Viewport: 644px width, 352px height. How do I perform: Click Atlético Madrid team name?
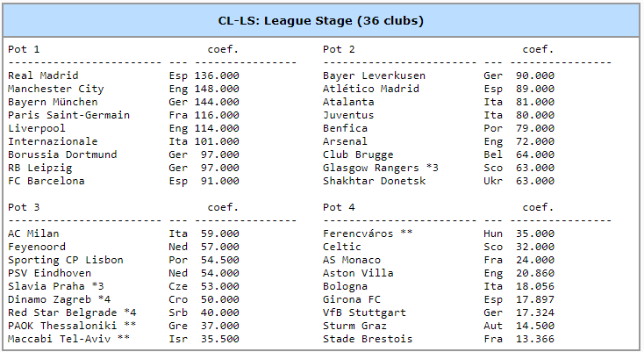pyautogui.click(x=370, y=89)
